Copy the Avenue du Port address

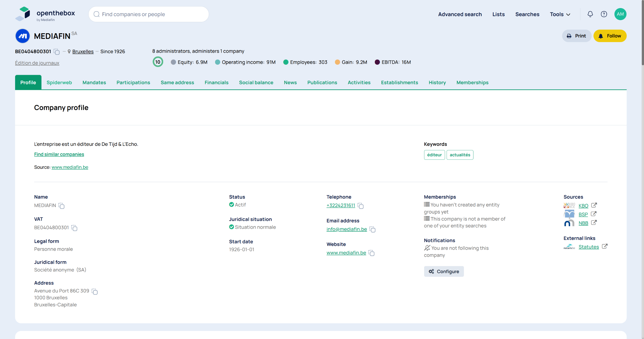point(95,291)
